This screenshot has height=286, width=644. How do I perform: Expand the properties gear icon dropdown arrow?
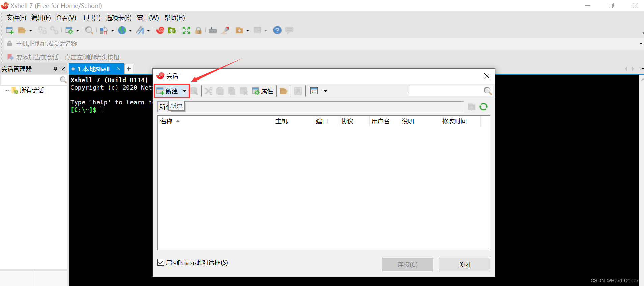point(78,31)
